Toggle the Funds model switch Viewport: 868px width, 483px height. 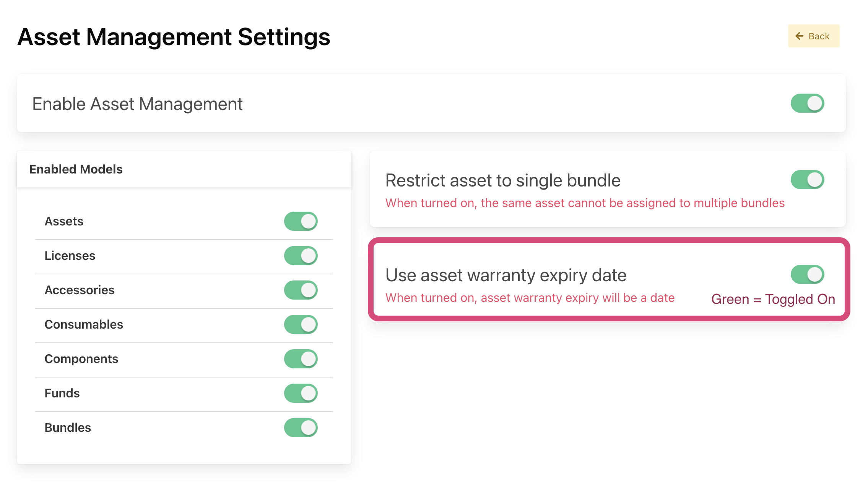(301, 393)
